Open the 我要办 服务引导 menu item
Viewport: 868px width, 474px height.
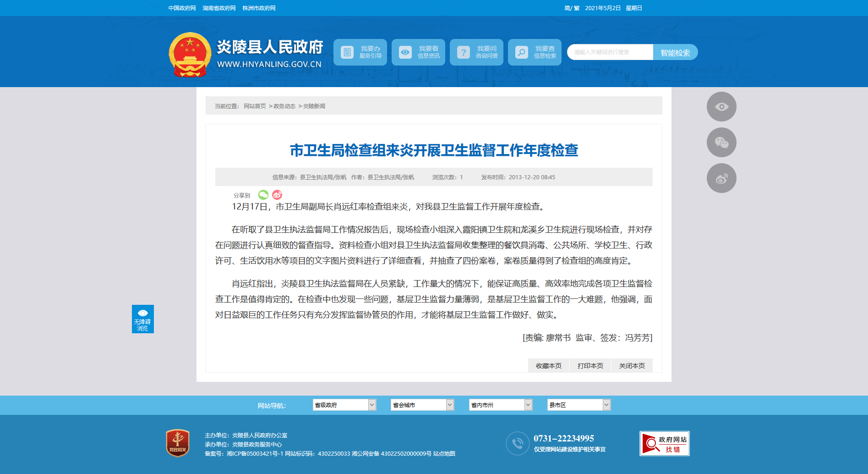click(360, 52)
